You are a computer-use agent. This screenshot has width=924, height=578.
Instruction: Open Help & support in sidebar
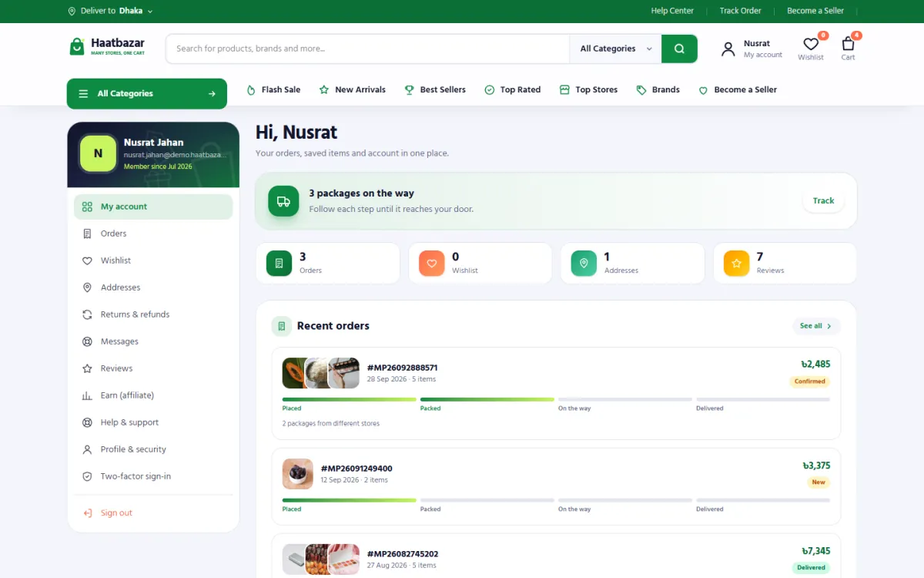[x=153, y=422]
